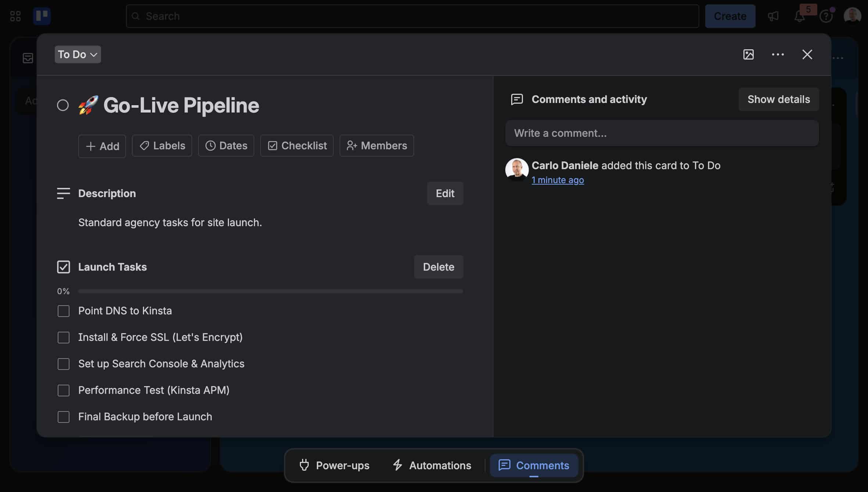Click the Trello logo in the top bar
The width and height of the screenshot is (868, 492).
[x=42, y=16]
